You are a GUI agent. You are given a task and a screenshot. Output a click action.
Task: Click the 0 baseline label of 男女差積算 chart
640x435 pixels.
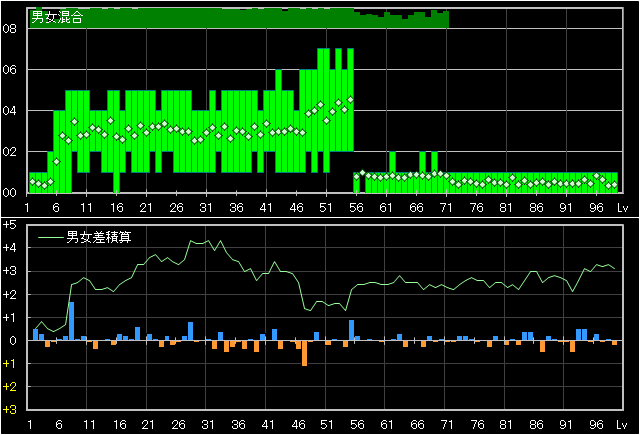pos(13,340)
